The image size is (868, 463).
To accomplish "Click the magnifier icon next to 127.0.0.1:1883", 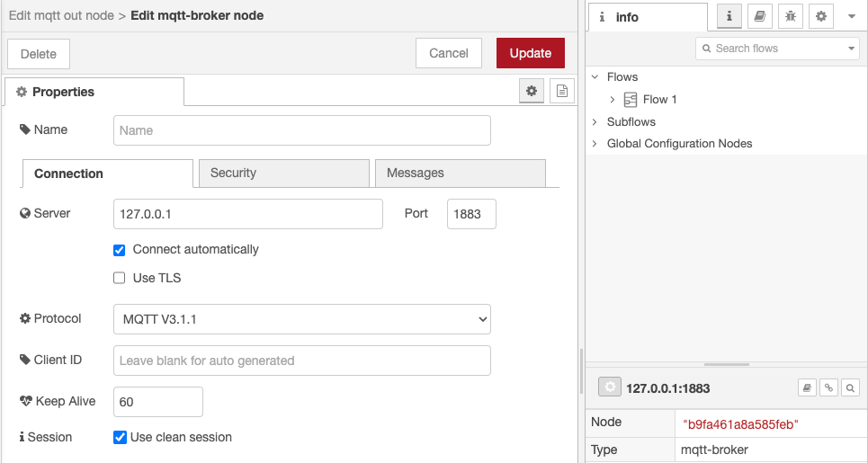I will coord(849,387).
